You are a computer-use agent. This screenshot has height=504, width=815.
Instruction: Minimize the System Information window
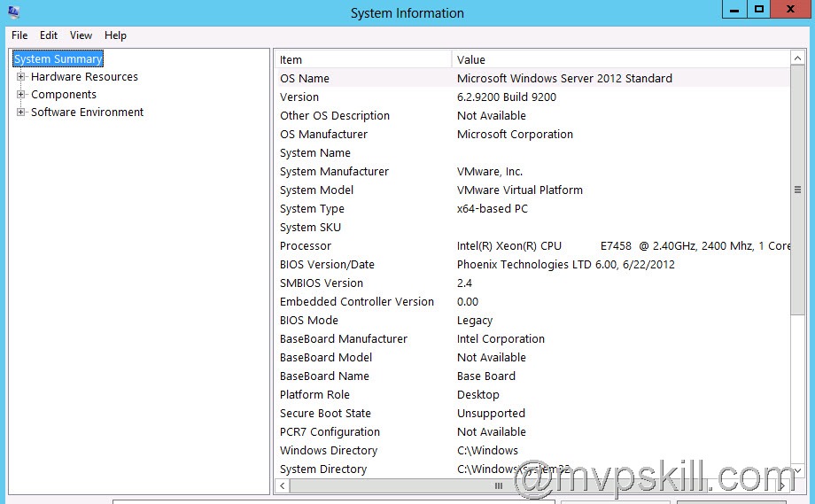point(734,10)
